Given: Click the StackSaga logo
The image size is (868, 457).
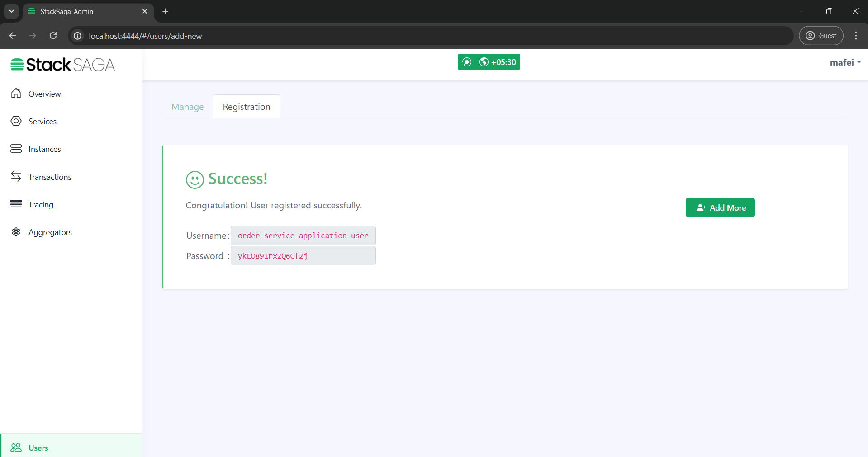Looking at the screenshot, I should [x=62, y=64].
